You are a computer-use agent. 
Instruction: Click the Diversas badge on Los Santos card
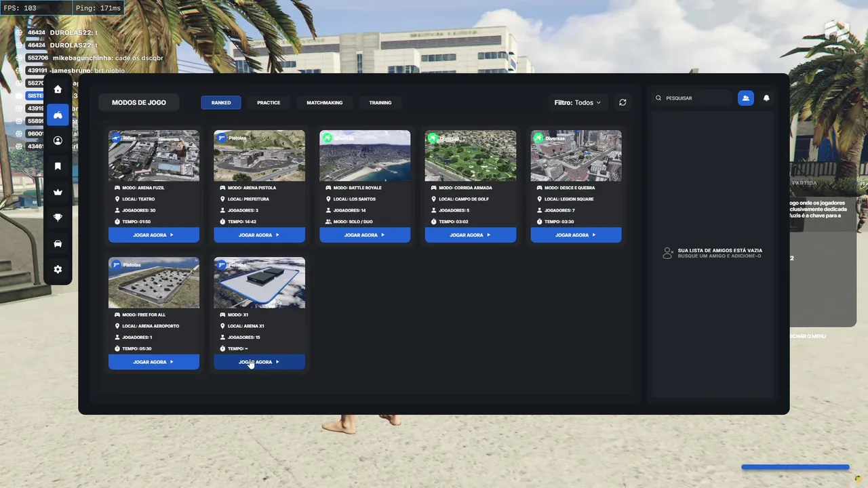337,138
